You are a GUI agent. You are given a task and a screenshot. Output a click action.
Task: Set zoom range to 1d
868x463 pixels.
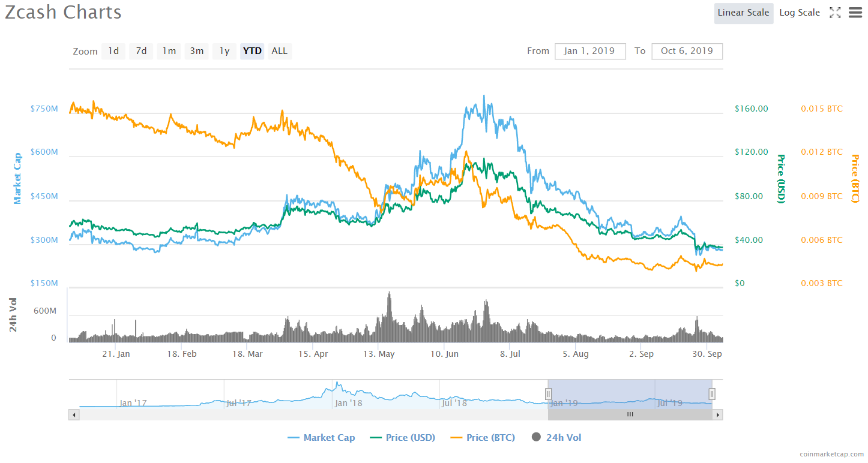point(113,51)
